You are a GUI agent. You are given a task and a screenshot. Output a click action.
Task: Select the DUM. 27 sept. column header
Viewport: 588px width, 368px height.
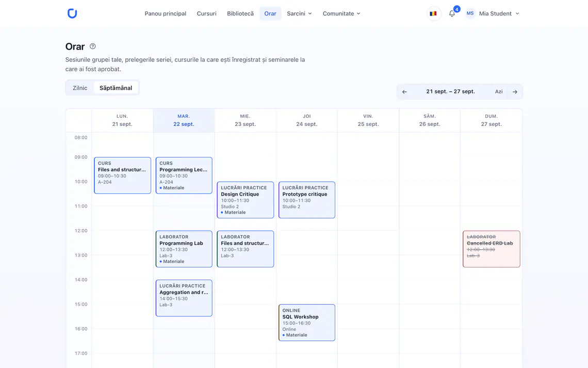(x=491, y=120)
